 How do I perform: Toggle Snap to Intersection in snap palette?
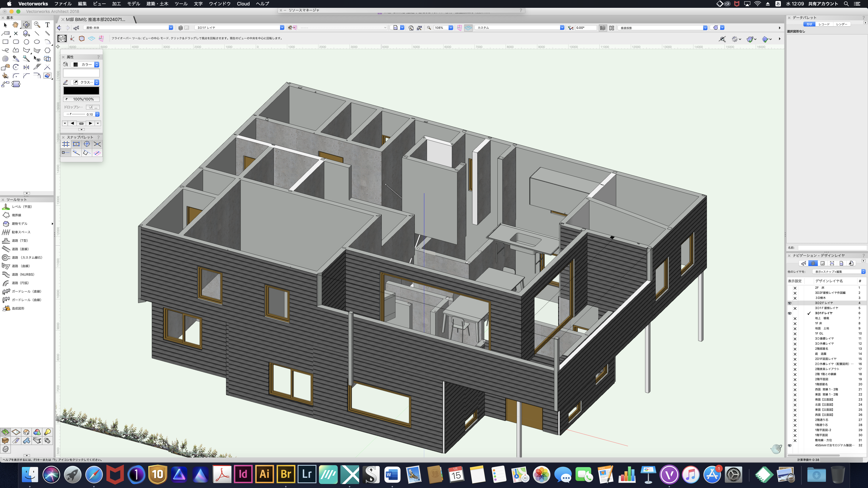click(x=97, y=144)
